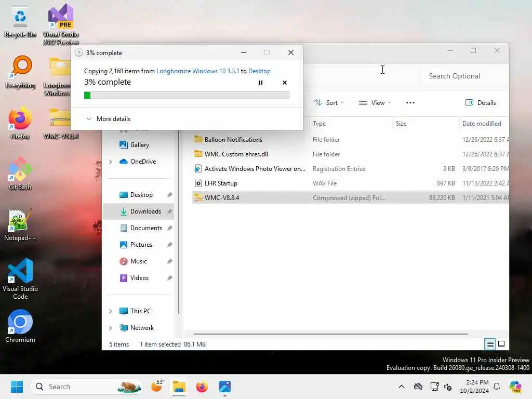Expand the OneDrive tree node

click(x=110, y=162)
